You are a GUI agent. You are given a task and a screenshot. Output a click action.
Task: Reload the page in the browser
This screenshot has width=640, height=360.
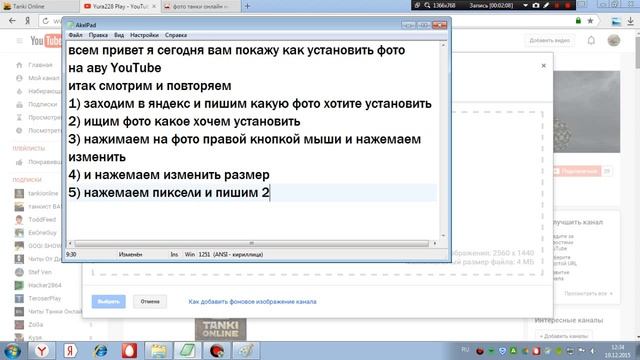coord(45,21)
